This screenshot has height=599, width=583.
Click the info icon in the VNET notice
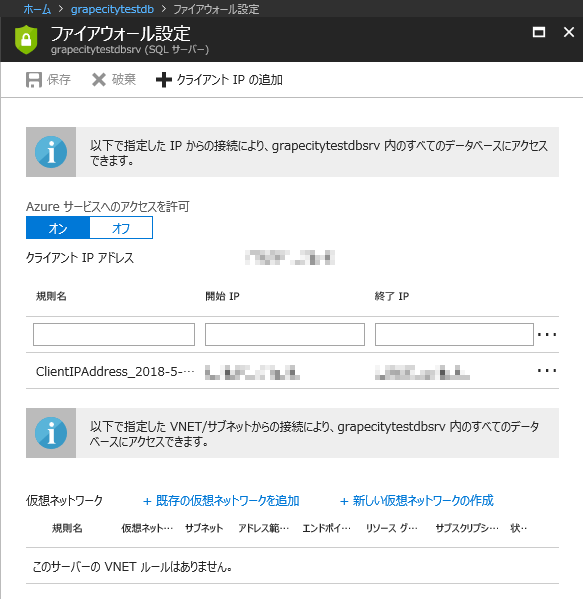(51, 433)
